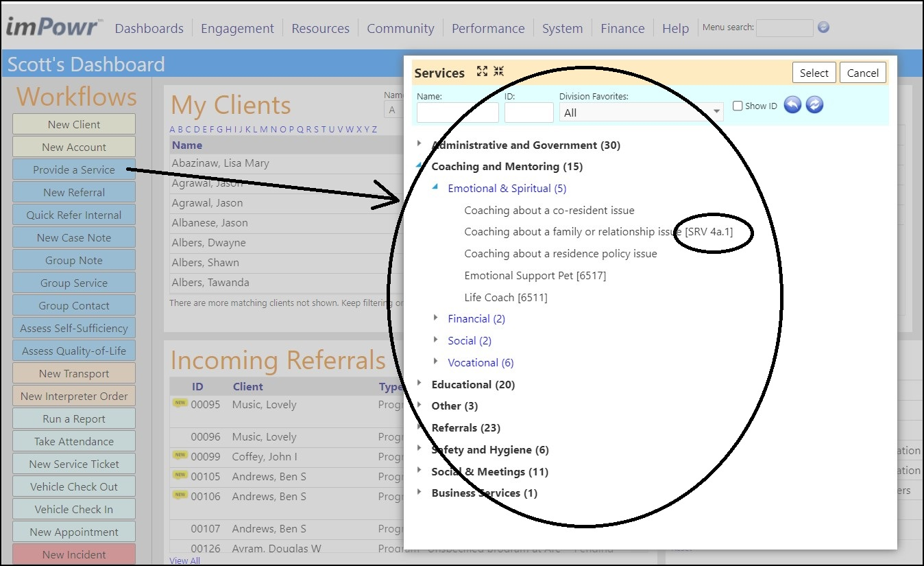Viewport: 924px width, 566px height.
Task: Expand the Social (2) subcategory arrow
Action: [436, 340]
